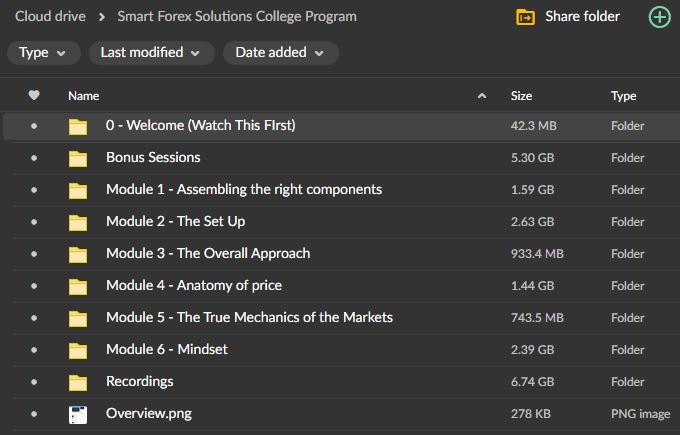The height and width of the screenshot is (435, 680).
Task: Toggle favorite dot for Module 1 row
Action: pyautogui.click(x=34, y=190)
